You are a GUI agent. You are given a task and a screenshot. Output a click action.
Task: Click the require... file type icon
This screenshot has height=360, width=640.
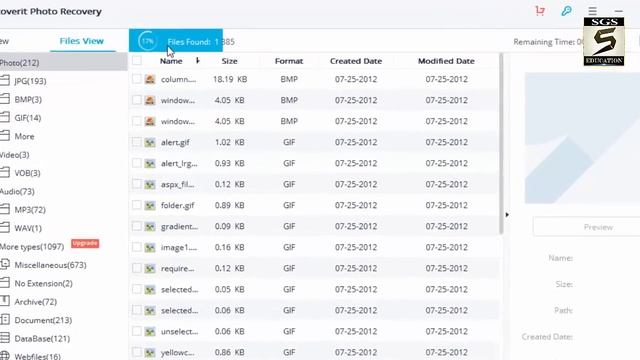150,268
